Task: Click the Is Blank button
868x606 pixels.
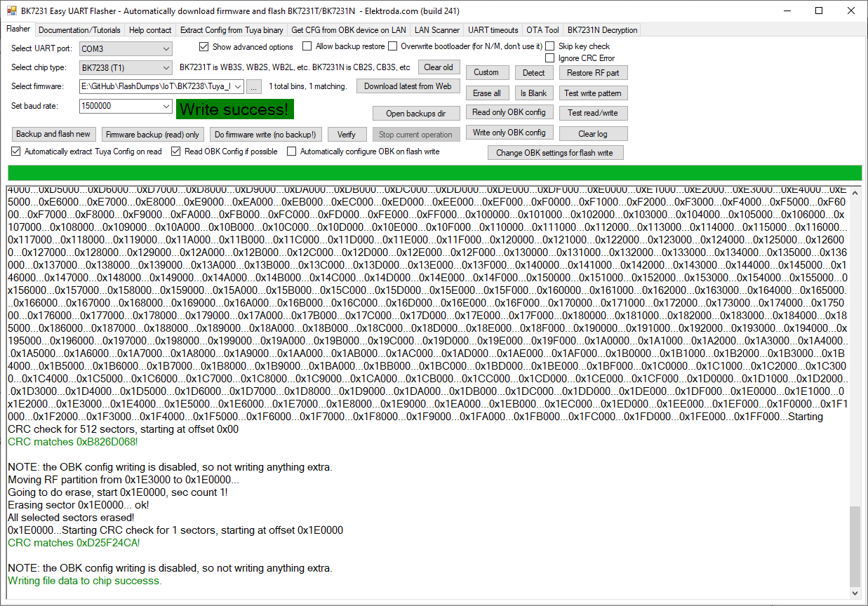Action: click(533, 93)
